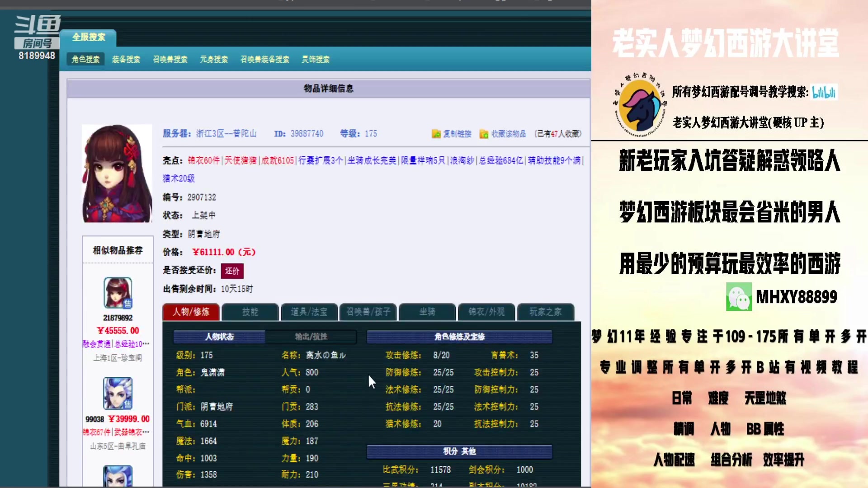This screenshot has height=488, width=868.
Task: Click the 山东5区-曲阜孔庙 server text
Action: (118, 446)
